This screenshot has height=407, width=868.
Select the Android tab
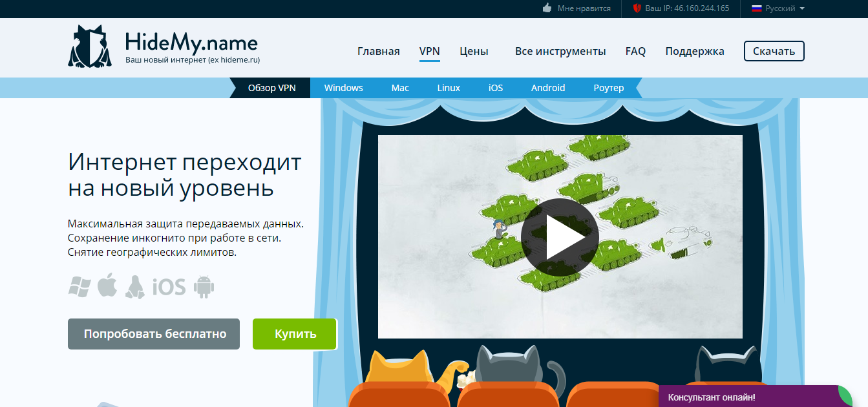[548, 88]
